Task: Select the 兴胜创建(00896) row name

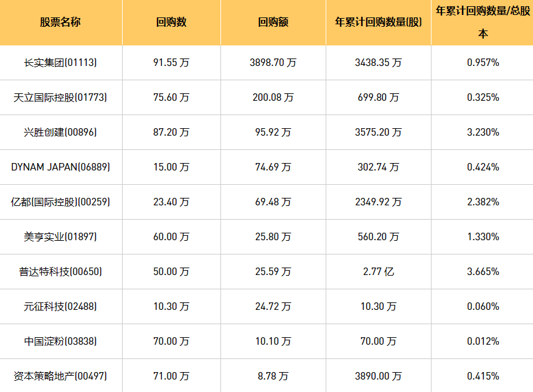Action: click(60, 132)
